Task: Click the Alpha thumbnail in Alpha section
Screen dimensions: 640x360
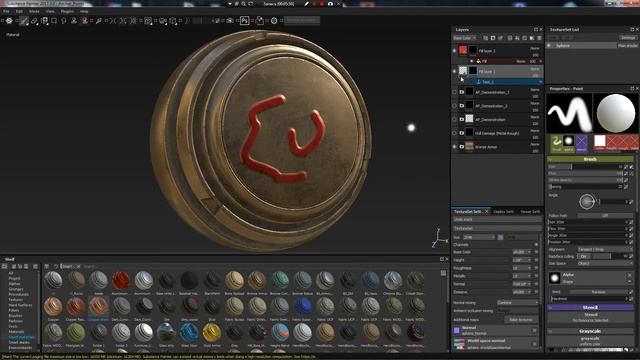Action: (x=554, y=278)
